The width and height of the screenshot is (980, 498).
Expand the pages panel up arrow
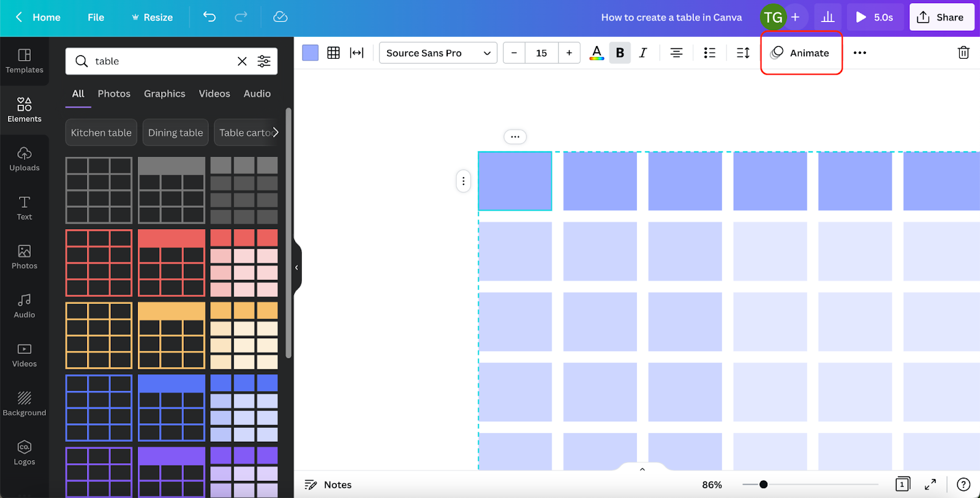pos(643,469)
